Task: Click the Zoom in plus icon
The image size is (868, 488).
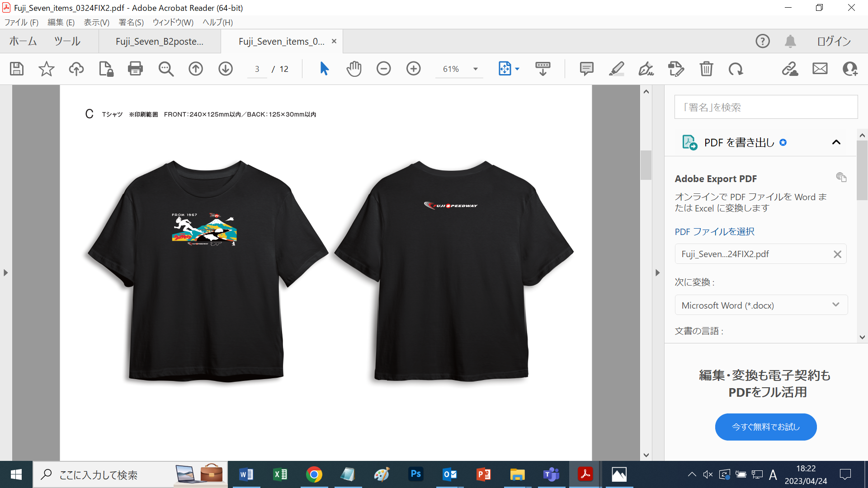Action: 413,69
